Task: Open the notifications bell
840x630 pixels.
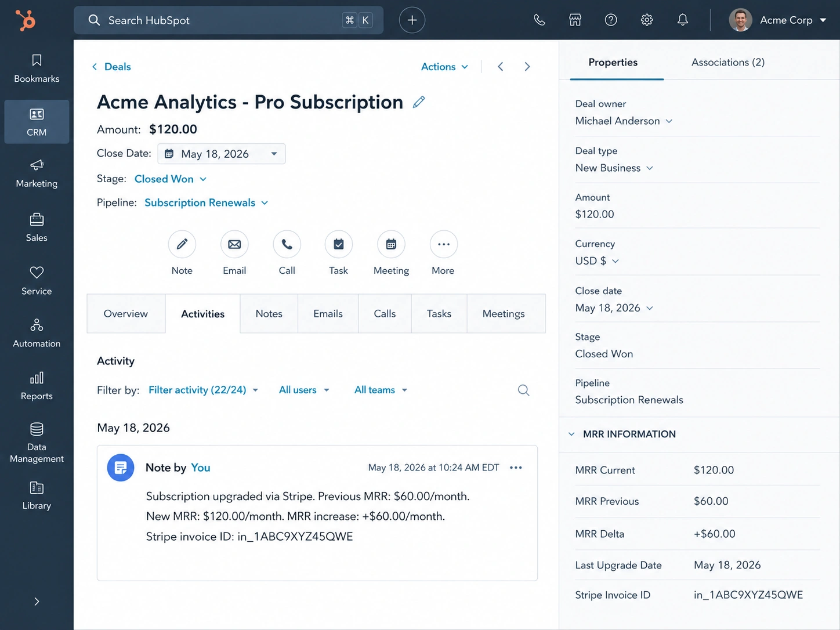Action: point(683,20)
